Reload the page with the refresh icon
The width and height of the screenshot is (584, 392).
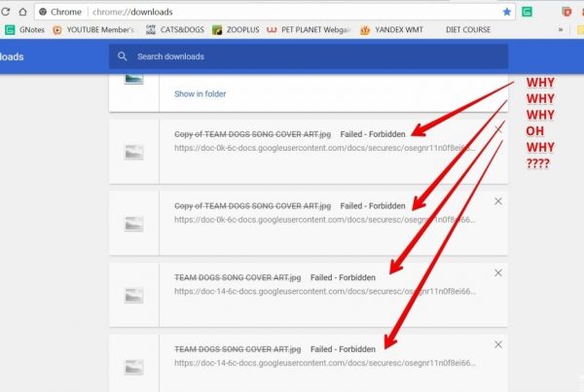coord(5,12)
